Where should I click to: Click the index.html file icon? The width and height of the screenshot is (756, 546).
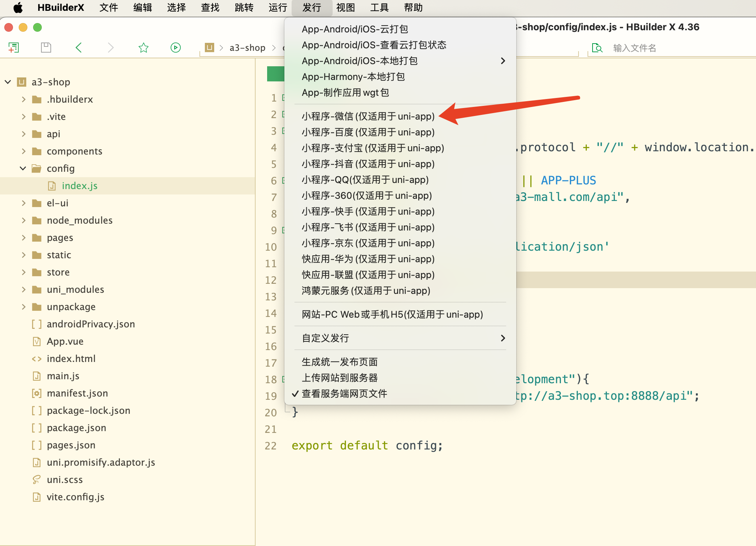(37, 359)
